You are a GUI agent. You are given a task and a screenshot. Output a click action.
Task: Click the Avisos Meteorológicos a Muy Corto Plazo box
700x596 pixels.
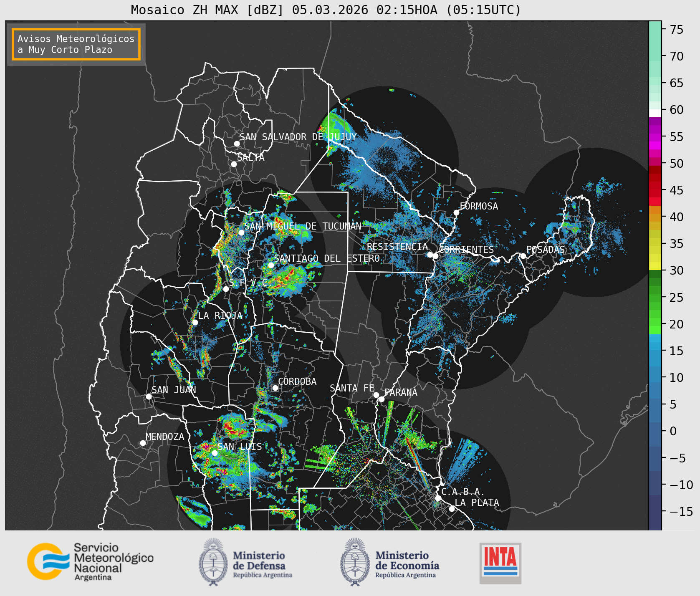click(x=76, y=44)
